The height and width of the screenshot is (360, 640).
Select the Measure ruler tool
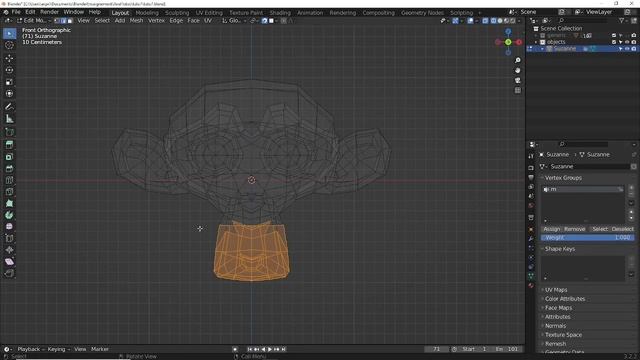9,119
